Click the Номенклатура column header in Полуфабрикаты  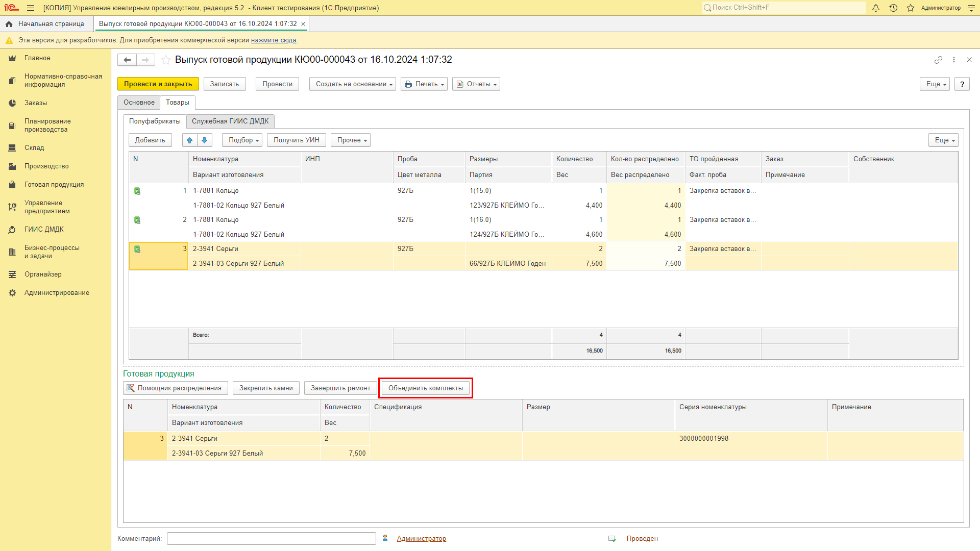pos(244,159)
